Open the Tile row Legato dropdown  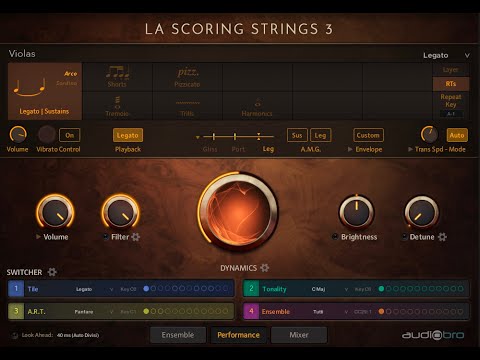[94, 289]
